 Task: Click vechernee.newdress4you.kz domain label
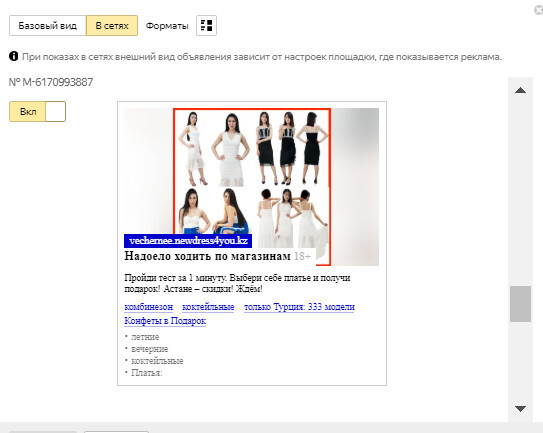[x=188, y=241]
